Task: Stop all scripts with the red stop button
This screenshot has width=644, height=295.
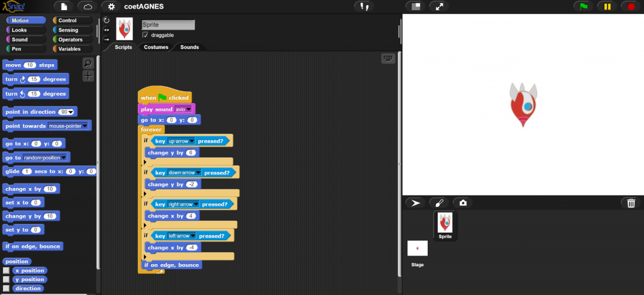Action: click(x=630, y=6)
